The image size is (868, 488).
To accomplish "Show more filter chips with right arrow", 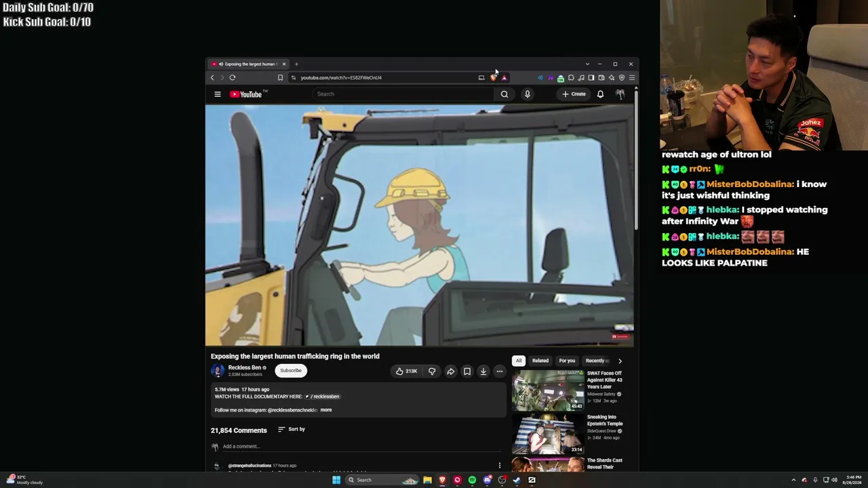I will coord(620,361).
